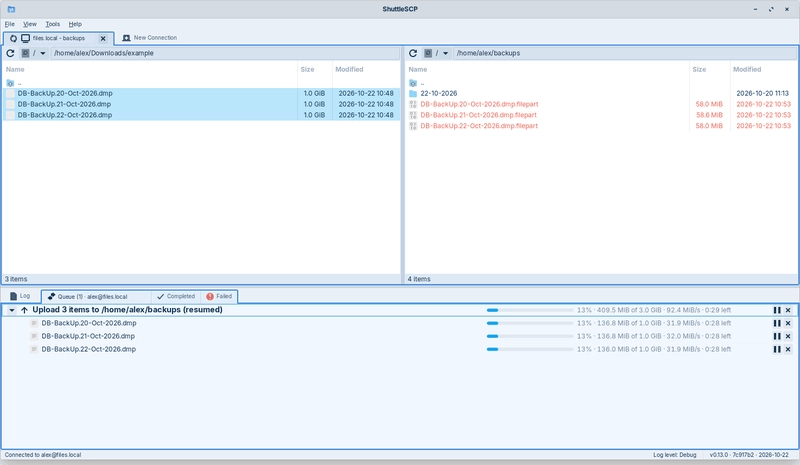This screenshot has width=800, height=465.
Task: Sort local pane by Modified column
Action: pyautogui.click(x=365, y=69)
